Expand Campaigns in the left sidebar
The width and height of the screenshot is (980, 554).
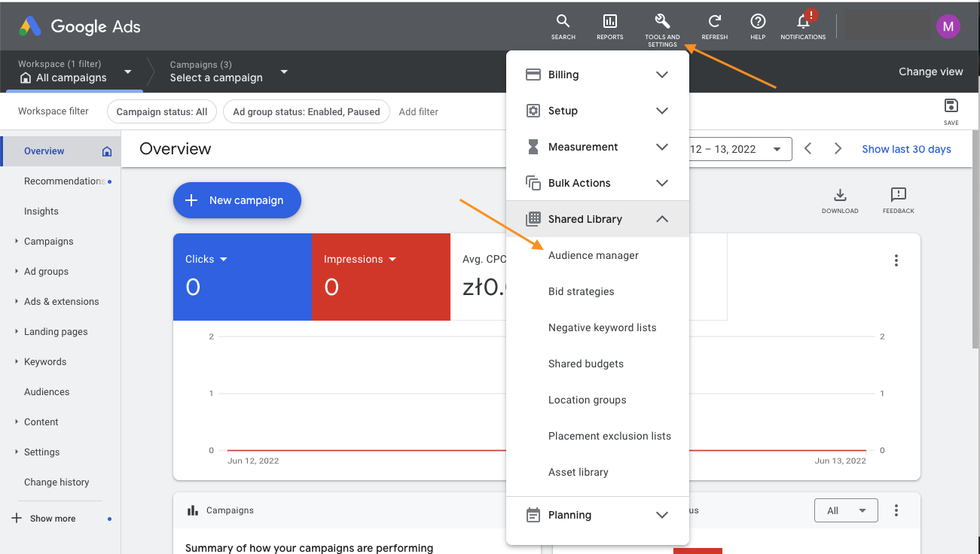(x=17, y=242)
